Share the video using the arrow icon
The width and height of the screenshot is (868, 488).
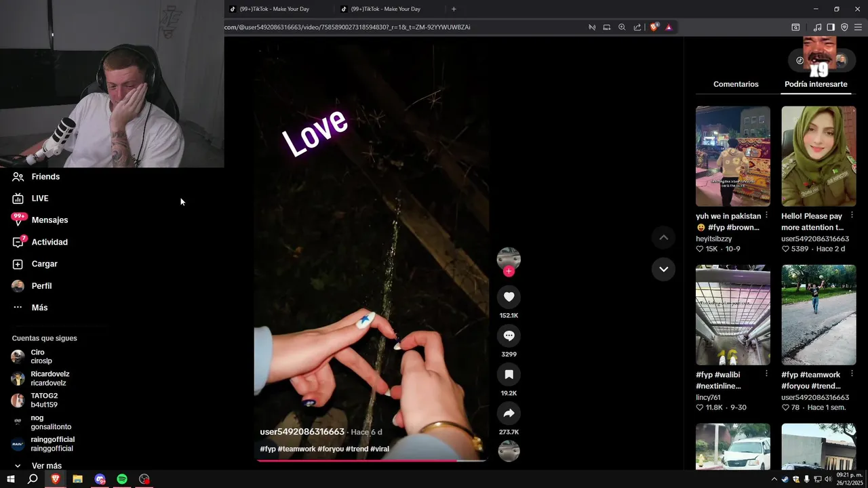(x=509, y=413)
